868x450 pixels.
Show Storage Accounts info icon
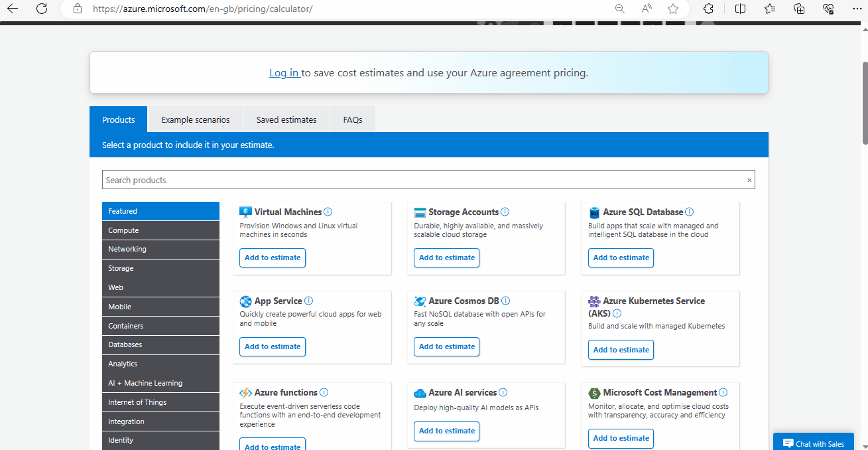click(505, 212)
